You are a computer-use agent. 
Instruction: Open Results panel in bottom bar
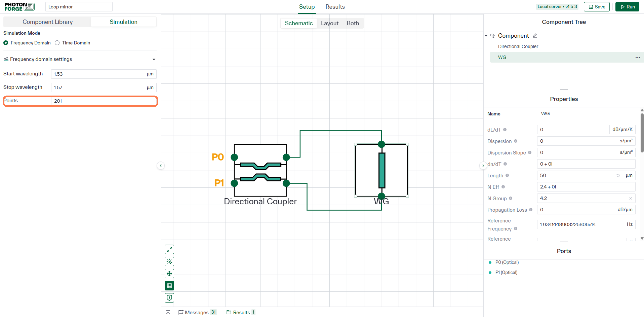(241, 312)
